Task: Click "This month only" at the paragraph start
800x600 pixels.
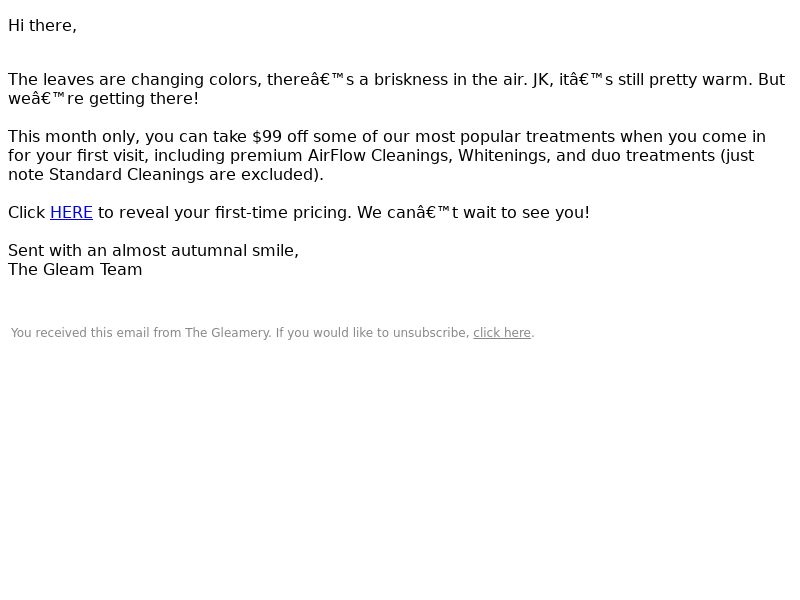Action: pos(74,137)
